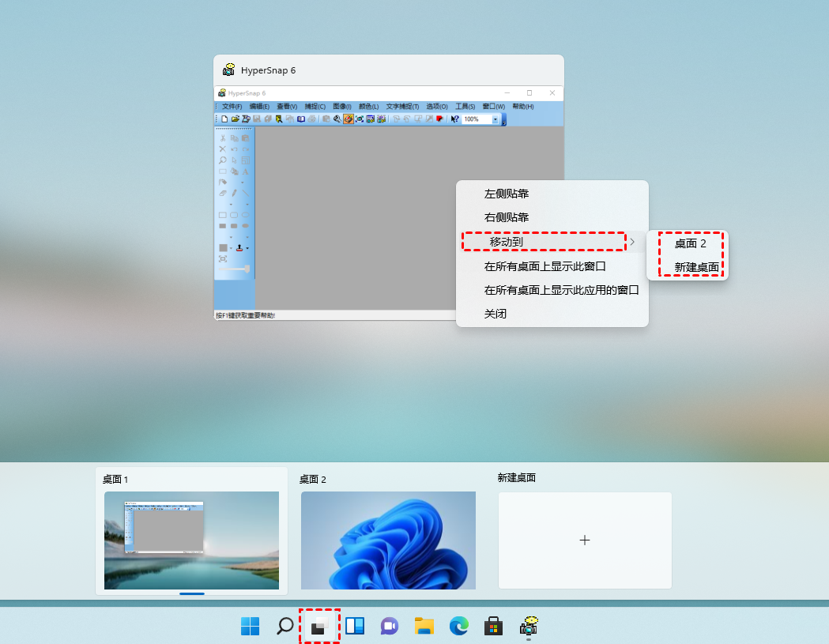The height and width of the screenshot is (644, 829).
Task: Pick 新建桌面 in the submenu
Action: pos(696,267)
